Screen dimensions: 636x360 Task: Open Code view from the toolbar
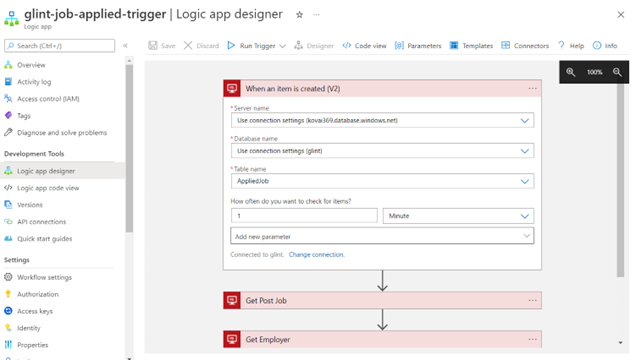click(364, 46)
